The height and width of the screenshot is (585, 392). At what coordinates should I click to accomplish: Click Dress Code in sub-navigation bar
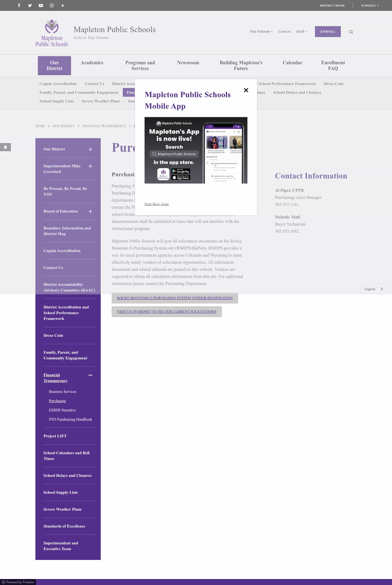pyautogui.click(x=334, y=84)
